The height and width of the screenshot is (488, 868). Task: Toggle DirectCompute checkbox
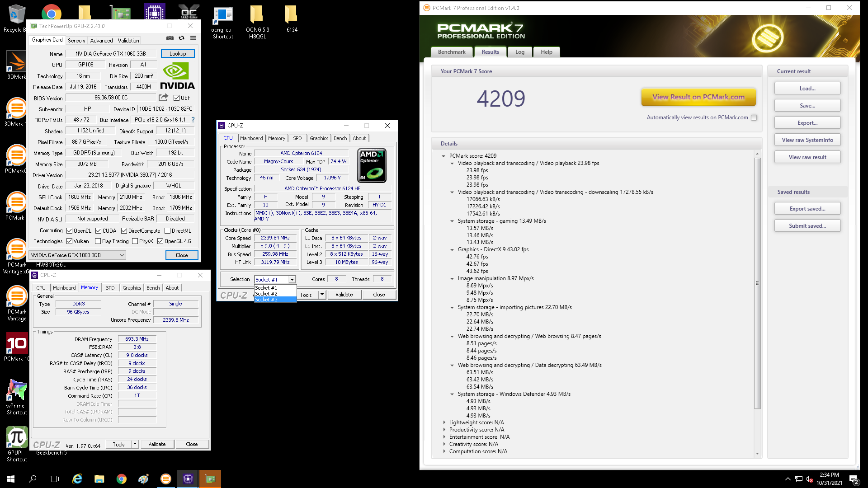tap(124, 231)
